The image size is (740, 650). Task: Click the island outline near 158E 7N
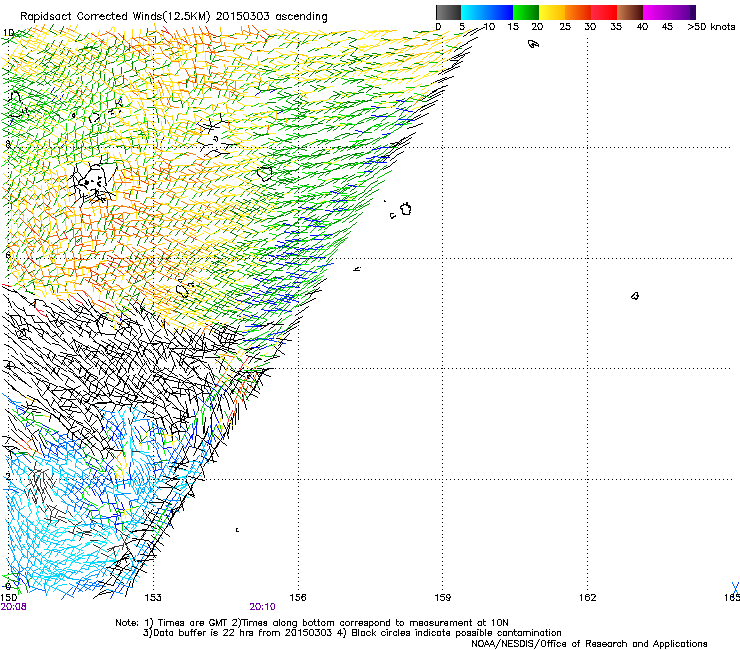coord(406,209)
